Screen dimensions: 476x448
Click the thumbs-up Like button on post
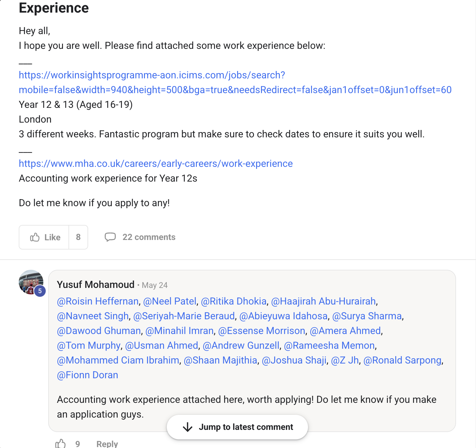coord(44,237)
